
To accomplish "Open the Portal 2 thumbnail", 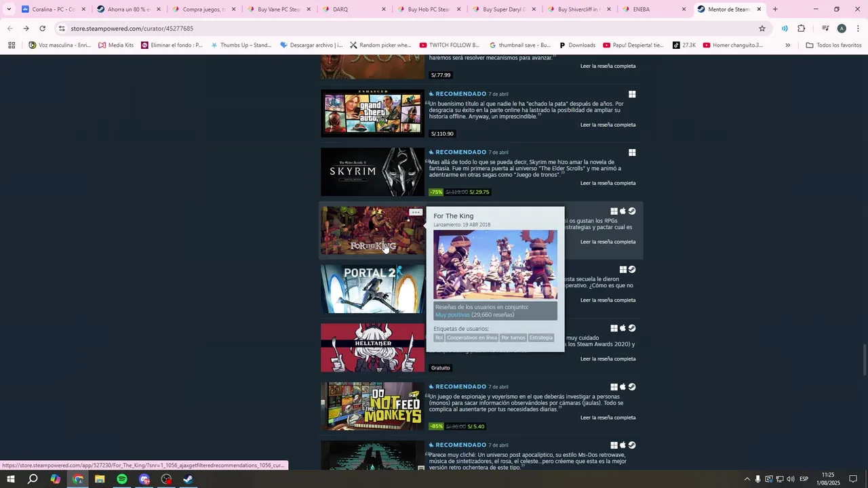I will (x=373, y=289).
